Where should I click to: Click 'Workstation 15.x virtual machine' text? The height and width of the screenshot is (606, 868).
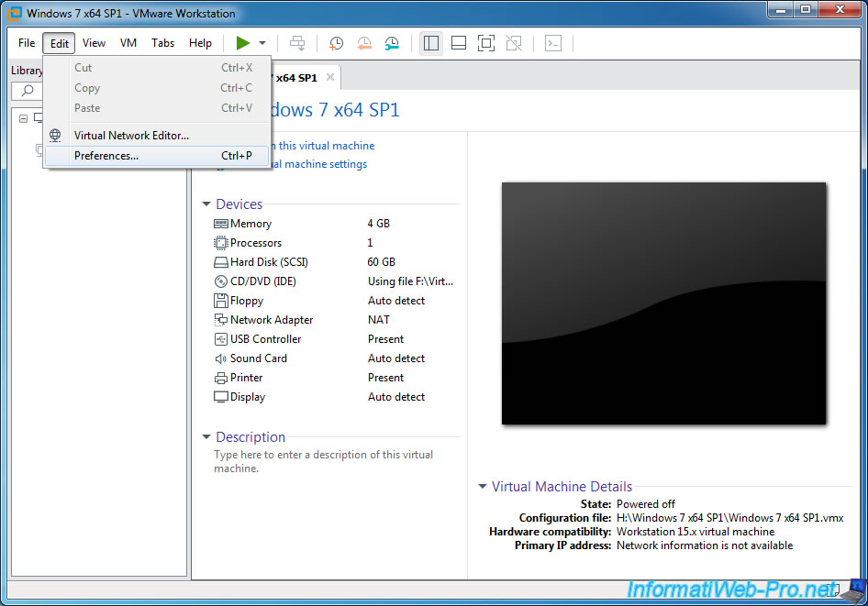point(696,532)
